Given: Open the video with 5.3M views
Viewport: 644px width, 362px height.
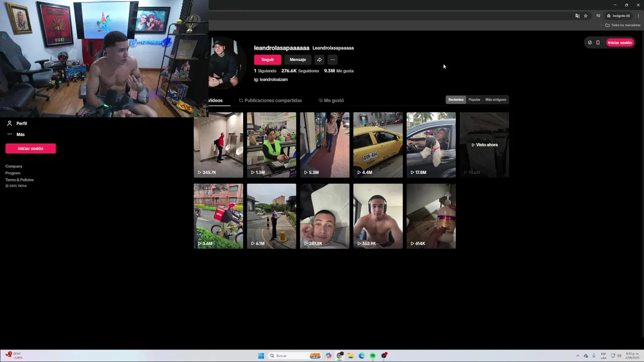Looking at the screenshot, I should 325,145.
